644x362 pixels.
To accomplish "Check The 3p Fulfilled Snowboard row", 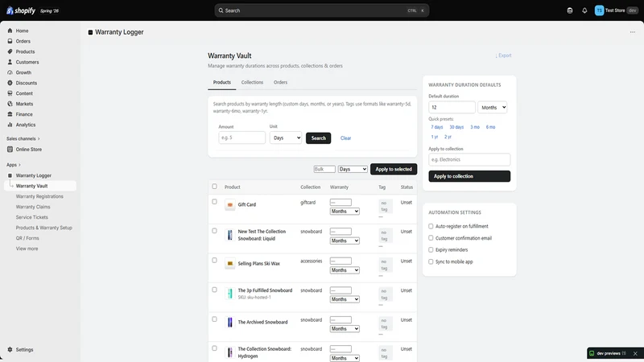I will click(214, 290).
